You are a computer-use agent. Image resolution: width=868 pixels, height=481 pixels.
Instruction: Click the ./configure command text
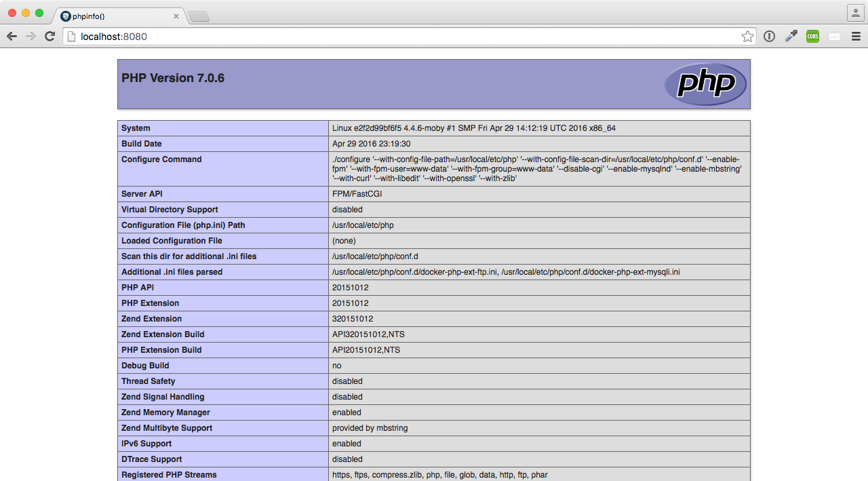[537, 169]
